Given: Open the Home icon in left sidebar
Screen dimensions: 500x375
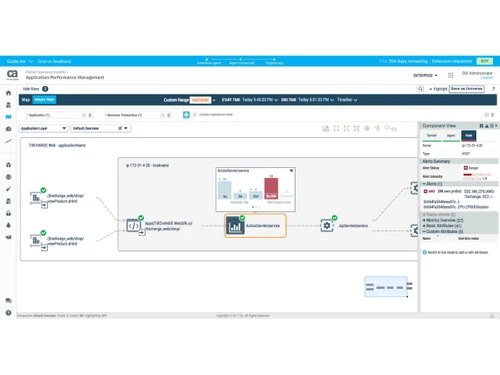Looking at the screenshot, I should 9,93.
